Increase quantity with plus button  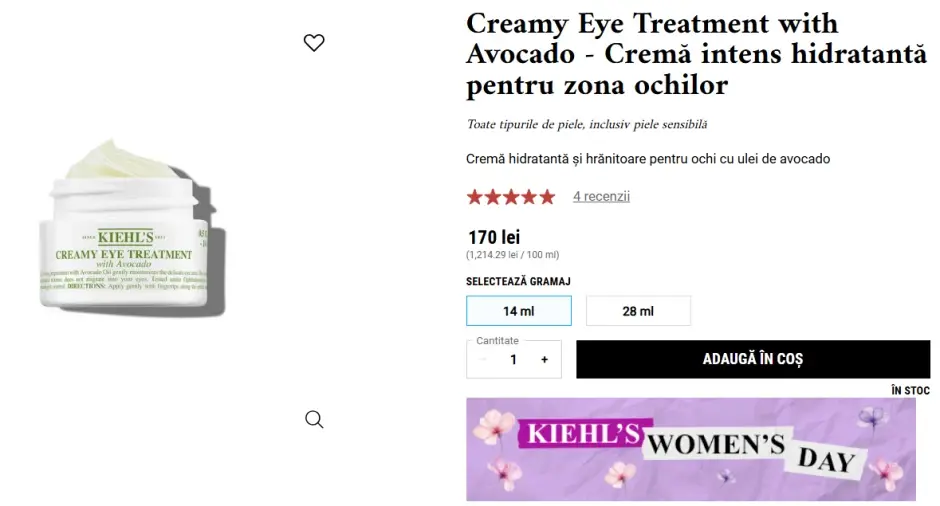tap(544, 360)
